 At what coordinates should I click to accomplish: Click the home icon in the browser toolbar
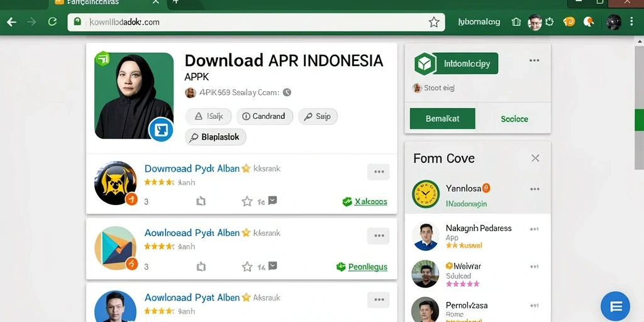(x=516, y=22)
